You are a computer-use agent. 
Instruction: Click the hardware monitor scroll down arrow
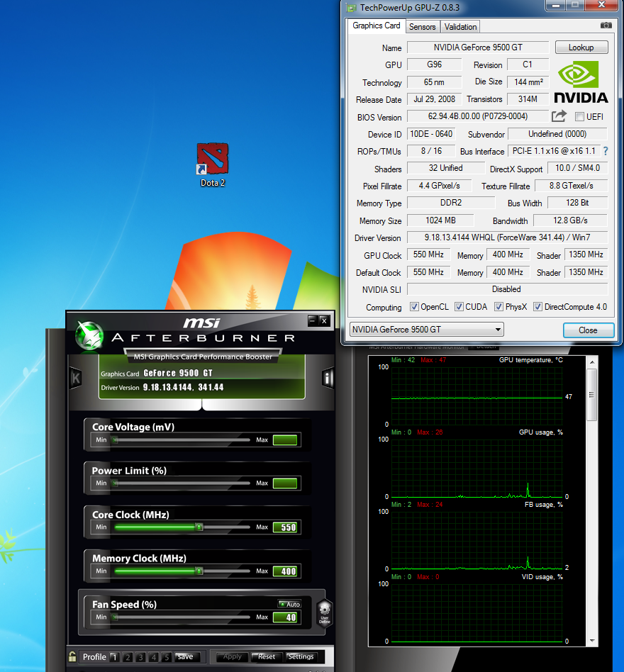point(592,641)
